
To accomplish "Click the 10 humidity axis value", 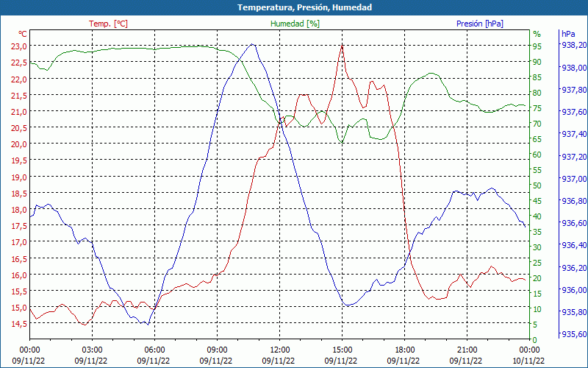I will [537, 309].
